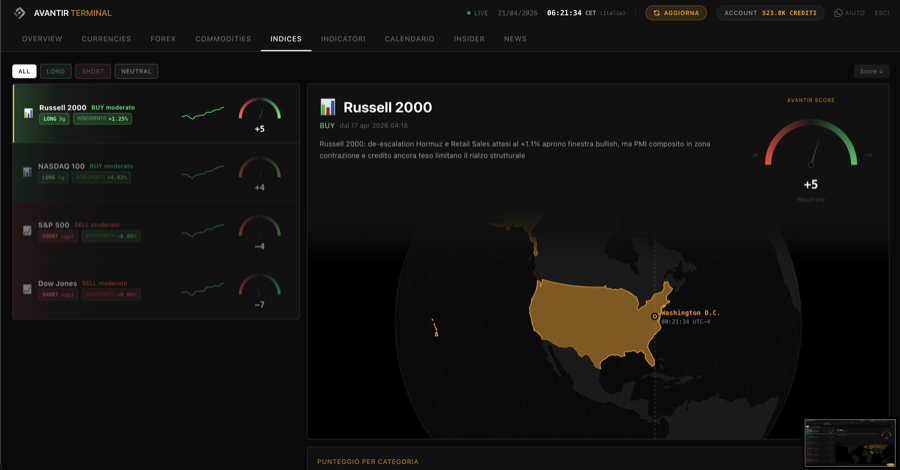Click the AVANTIR TERMINAL title text
The image size is (900, 470).
click(x=73, y=13)
